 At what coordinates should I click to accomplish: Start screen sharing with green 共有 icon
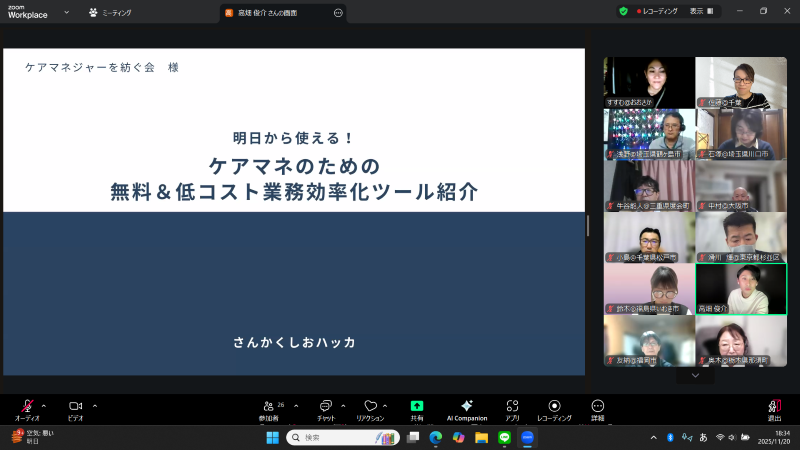click(x=417, y=407)
